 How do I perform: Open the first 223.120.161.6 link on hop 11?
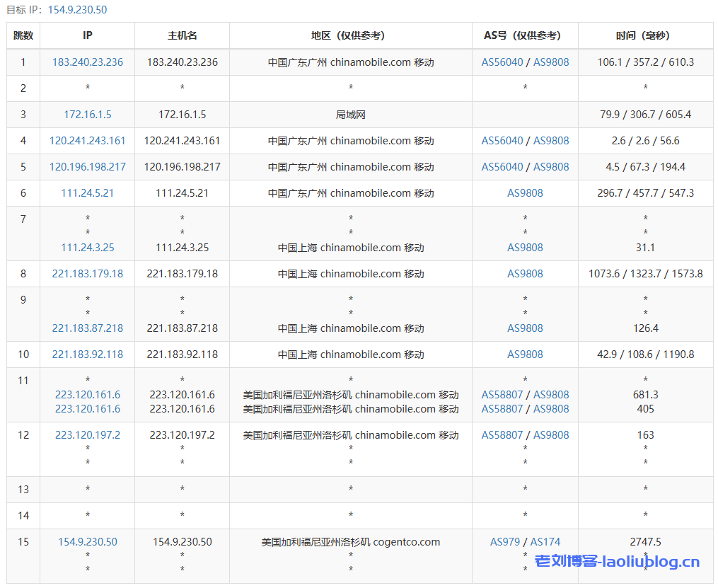(87, 394)
